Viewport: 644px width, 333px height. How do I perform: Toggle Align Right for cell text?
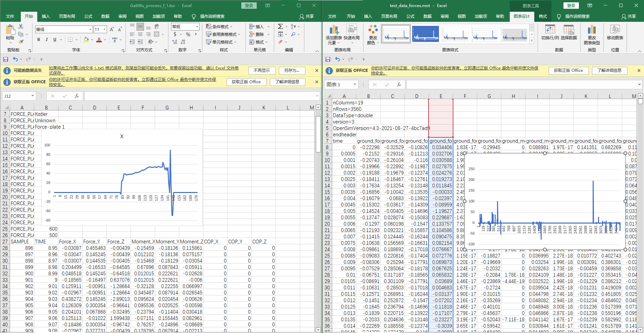[148, 34]
